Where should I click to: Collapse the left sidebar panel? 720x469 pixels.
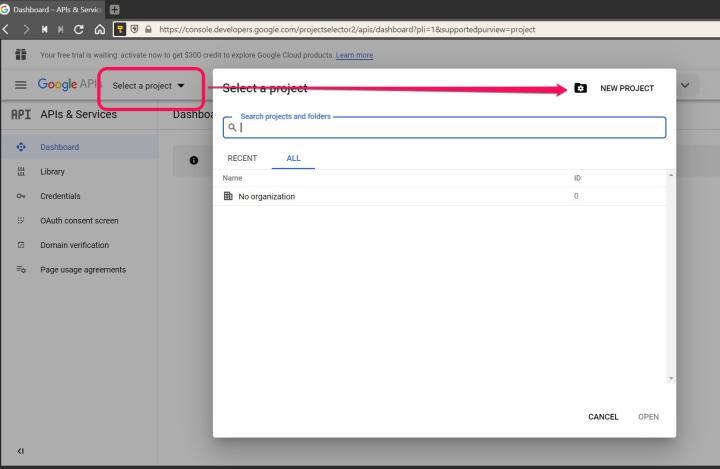pos(20,451)
